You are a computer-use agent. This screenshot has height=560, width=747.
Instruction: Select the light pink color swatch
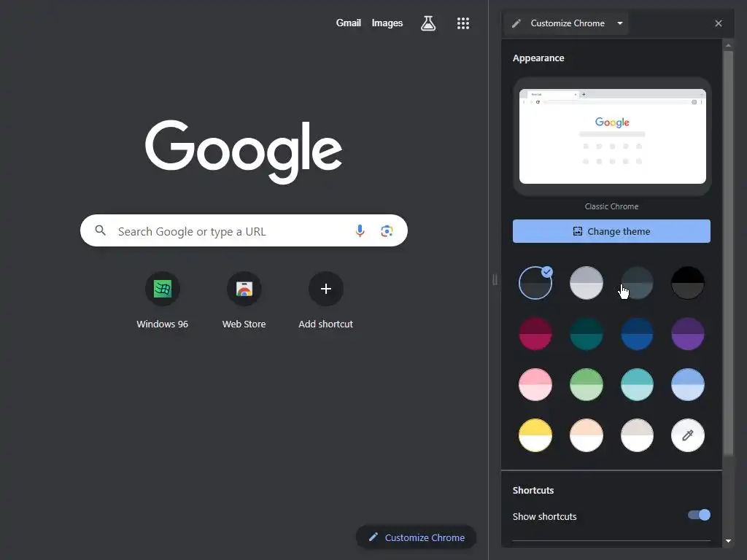point(535,384)
